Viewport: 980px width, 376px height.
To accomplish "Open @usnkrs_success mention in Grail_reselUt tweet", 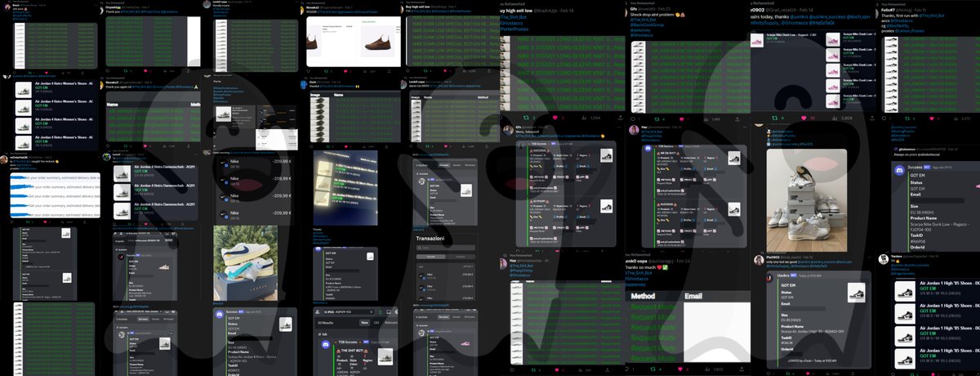I will point(828,17).
